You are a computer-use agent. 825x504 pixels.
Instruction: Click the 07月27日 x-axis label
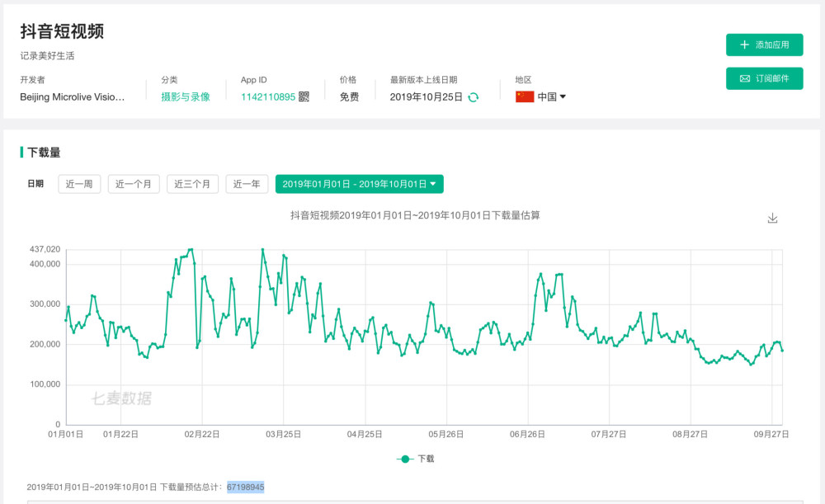coord(609,435)
